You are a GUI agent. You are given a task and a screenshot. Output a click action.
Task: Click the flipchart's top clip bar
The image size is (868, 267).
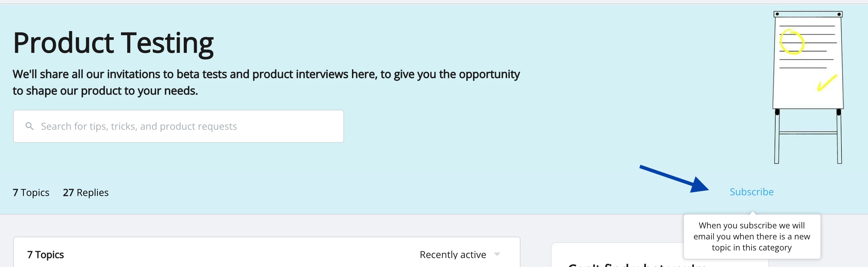[808, 14]
